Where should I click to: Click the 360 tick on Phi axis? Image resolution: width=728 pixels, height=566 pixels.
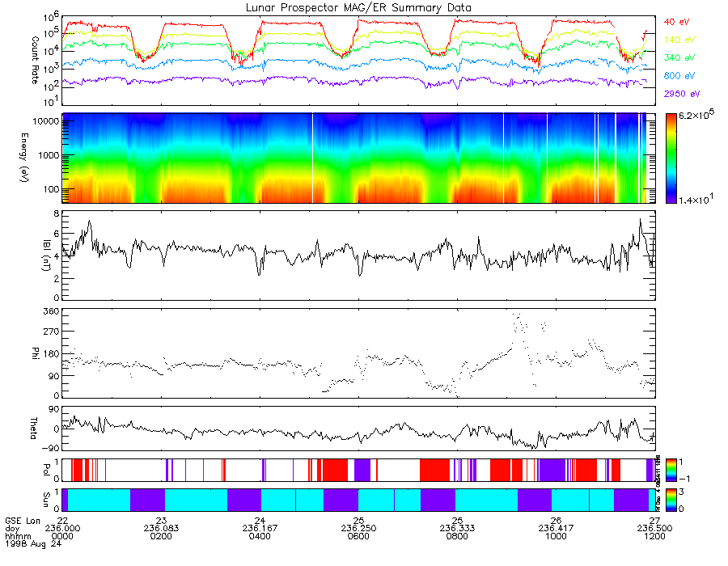[x=51, y=311]
